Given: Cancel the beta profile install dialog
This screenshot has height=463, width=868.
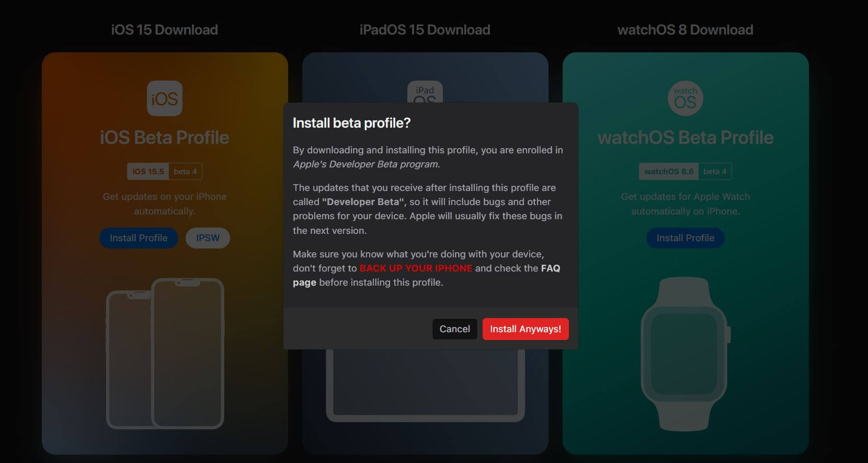Looking at the screenshot, I should point(454,329).
